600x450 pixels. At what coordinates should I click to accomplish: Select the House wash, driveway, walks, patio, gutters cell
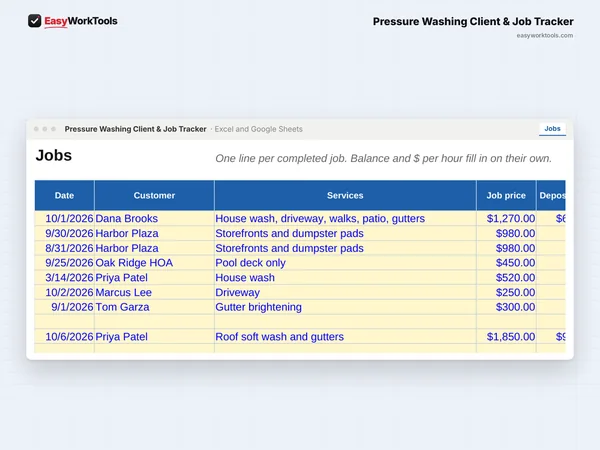[345, 218]
